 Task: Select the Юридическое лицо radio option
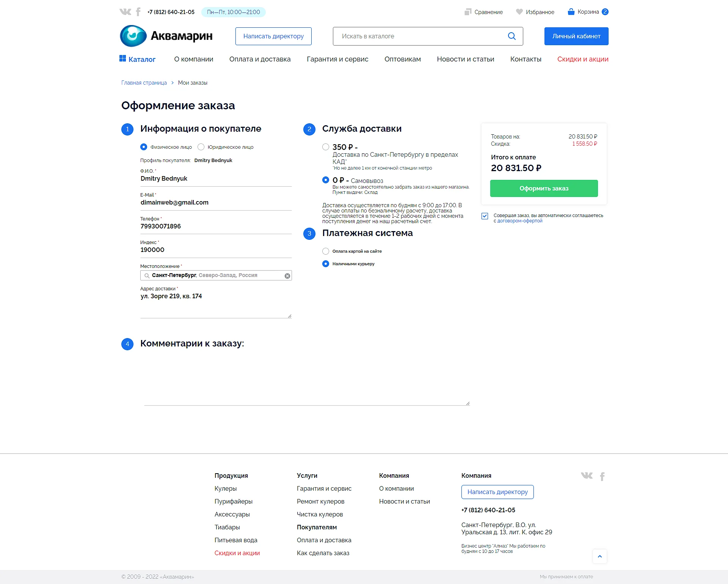(x=201, y=147)
